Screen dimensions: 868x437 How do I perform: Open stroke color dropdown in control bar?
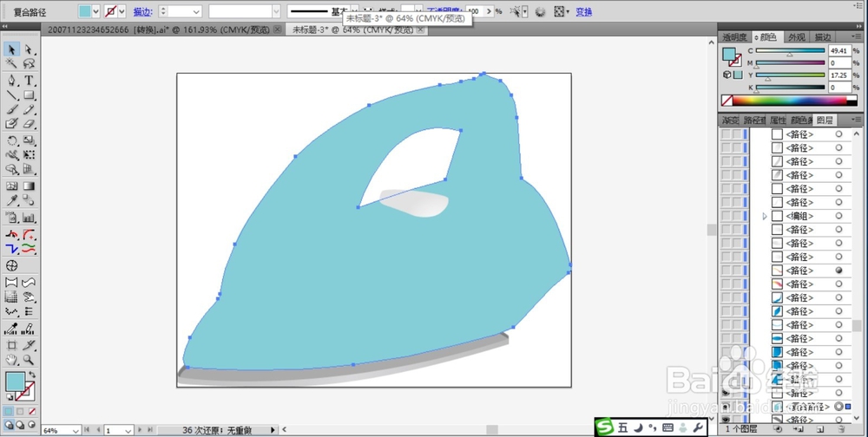click(122, 11)
